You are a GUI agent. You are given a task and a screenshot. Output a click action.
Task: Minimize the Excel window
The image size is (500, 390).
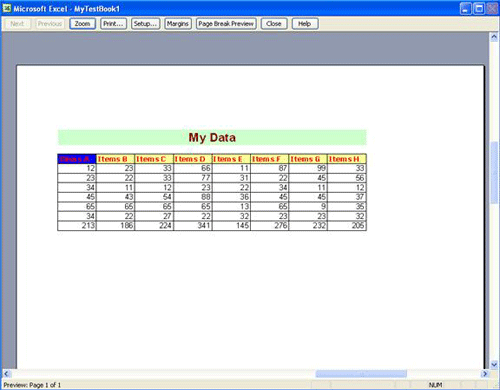tap(466, 9)
